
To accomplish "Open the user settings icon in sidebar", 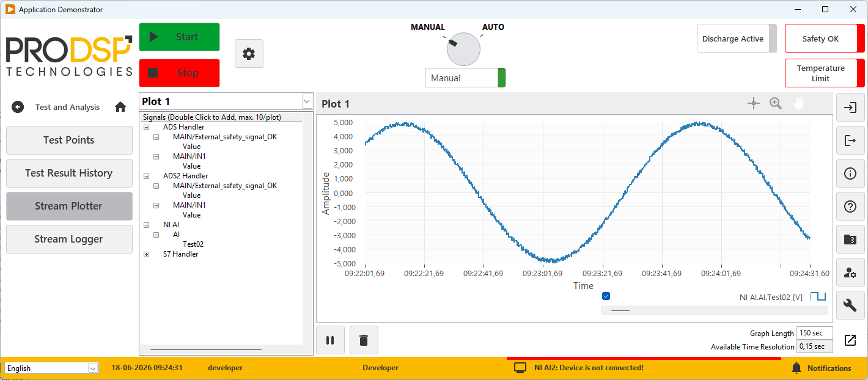I will [850, 272].
